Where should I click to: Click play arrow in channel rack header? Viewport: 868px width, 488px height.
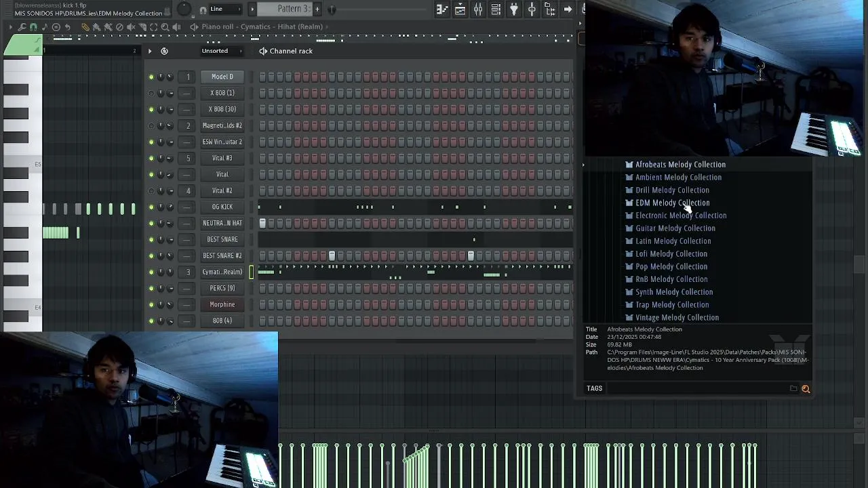tap(150, 51)
